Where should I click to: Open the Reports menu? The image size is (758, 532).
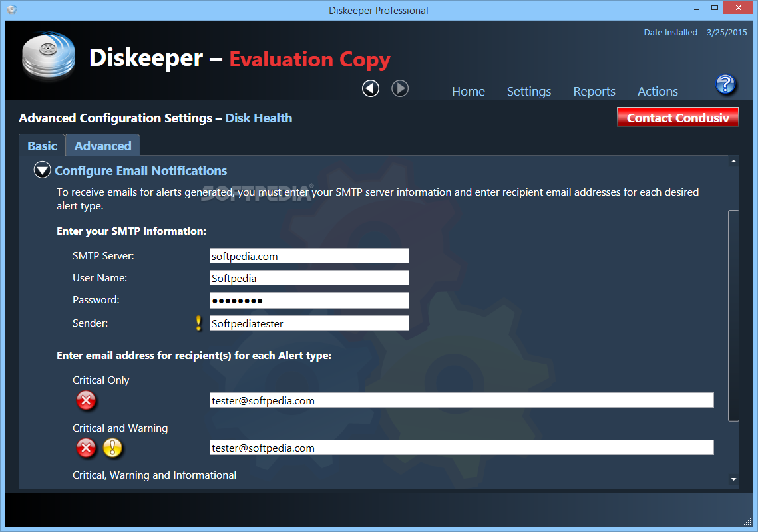[x=594, y=91]
